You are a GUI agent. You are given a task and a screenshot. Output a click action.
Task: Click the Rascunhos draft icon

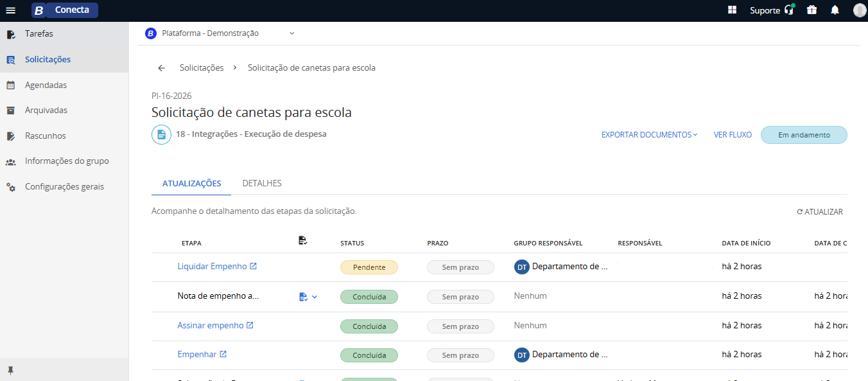(11, 136)
